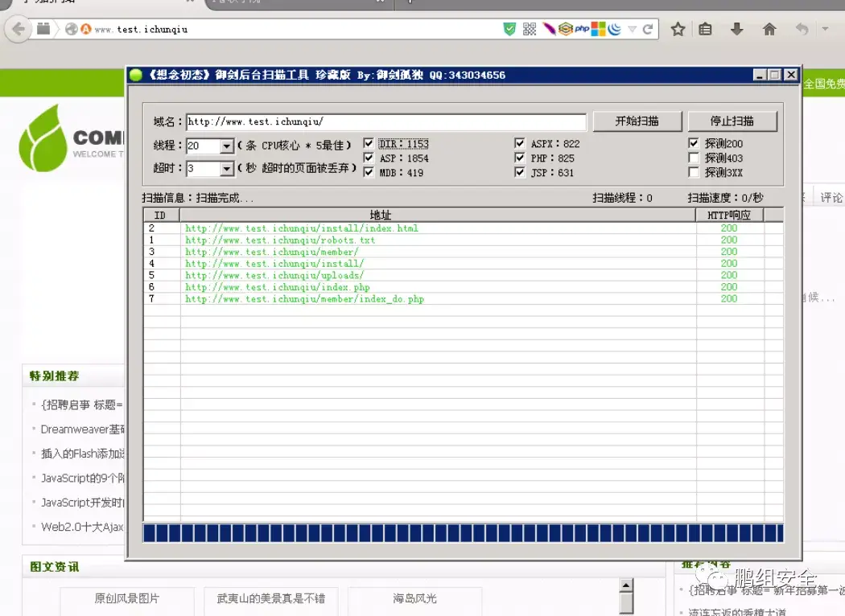Toggle the PHP: 825 checkbox
Screen dimensions: 845x616
click(x=520, y=158)
